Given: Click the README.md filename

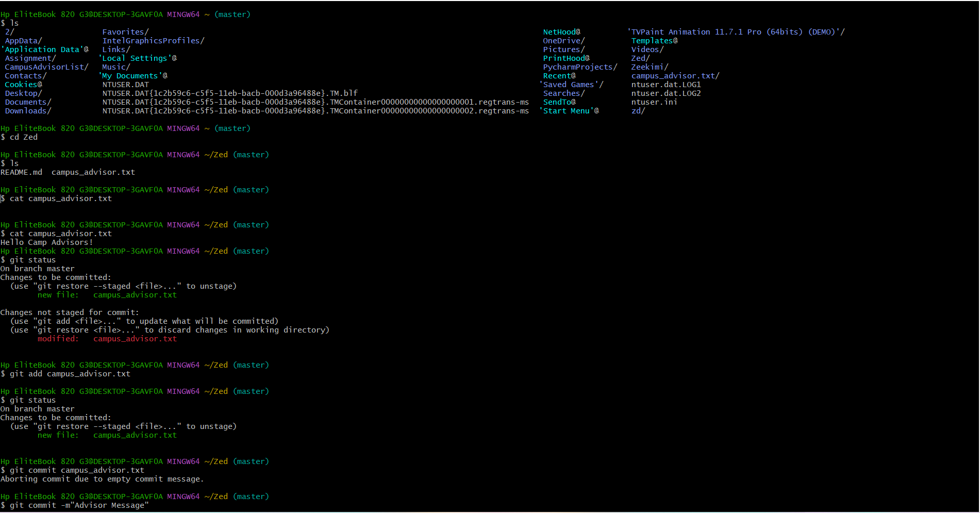Looking at the screenshot, I should [x=21, y=172].
